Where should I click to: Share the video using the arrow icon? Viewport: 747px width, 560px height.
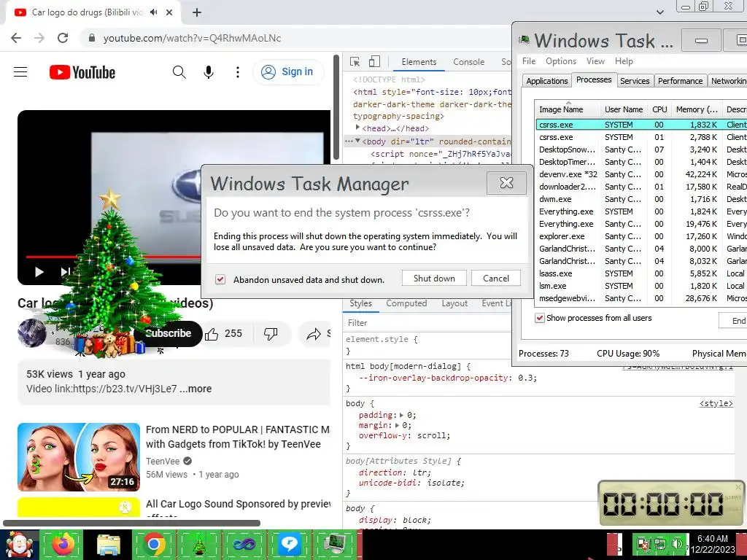tap(314, 334)
